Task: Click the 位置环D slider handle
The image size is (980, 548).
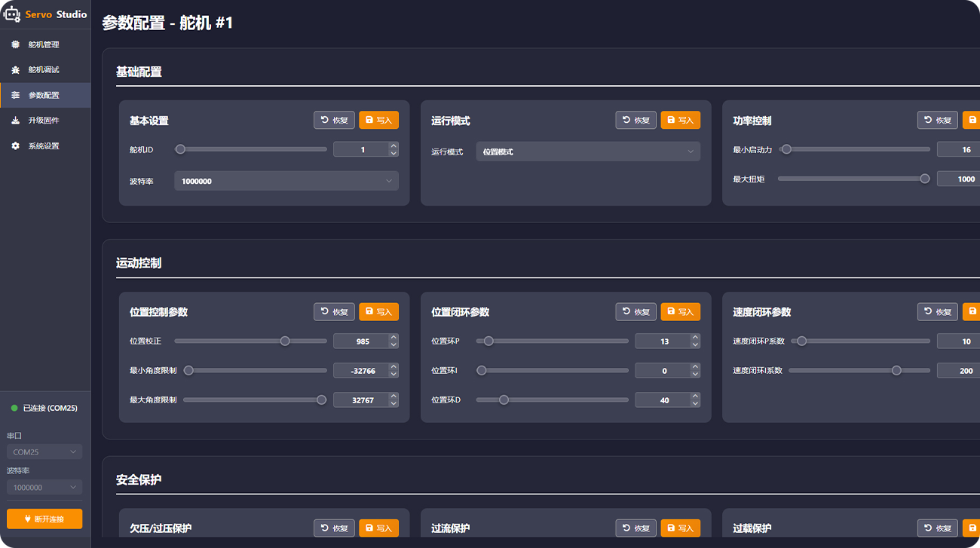Action: pyautogui.click(x=504, y=400)
